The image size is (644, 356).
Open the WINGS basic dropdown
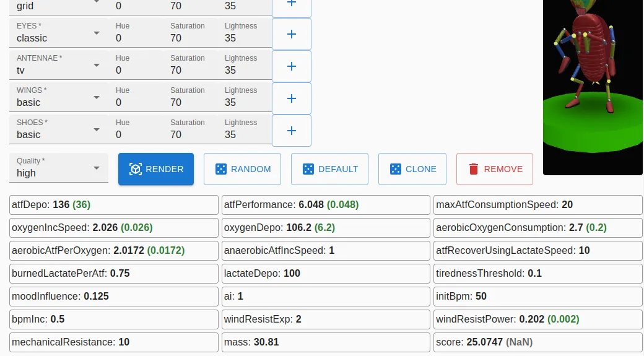click(59, 97)
